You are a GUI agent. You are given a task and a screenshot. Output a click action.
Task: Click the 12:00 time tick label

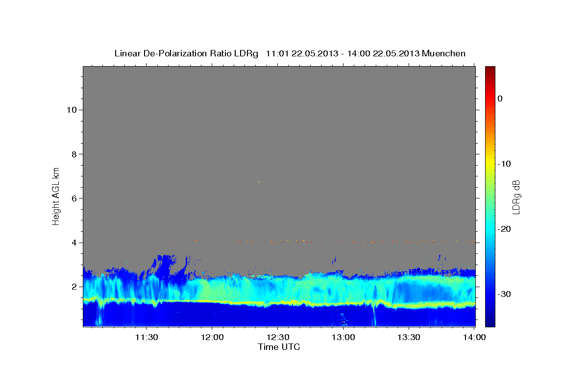(212, 337)
